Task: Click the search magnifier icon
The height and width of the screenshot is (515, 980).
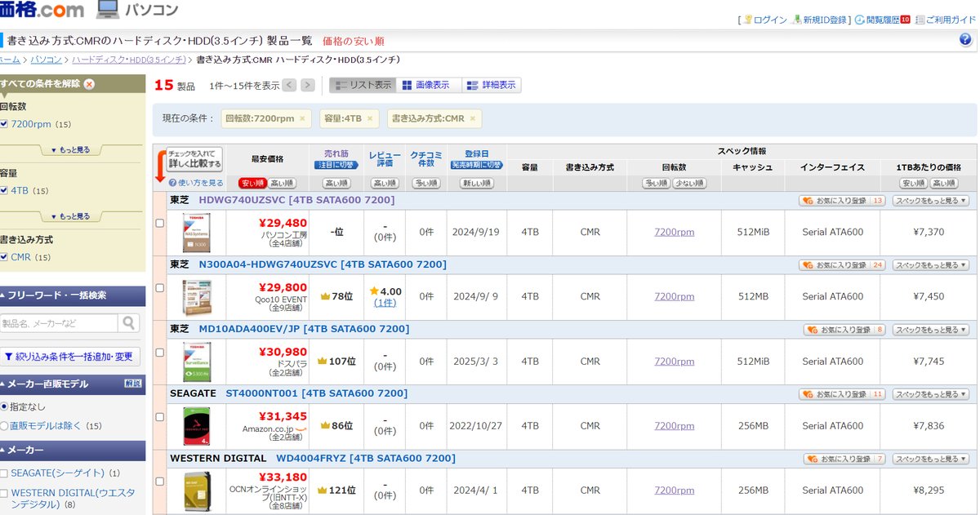Action: pos(130,323)
